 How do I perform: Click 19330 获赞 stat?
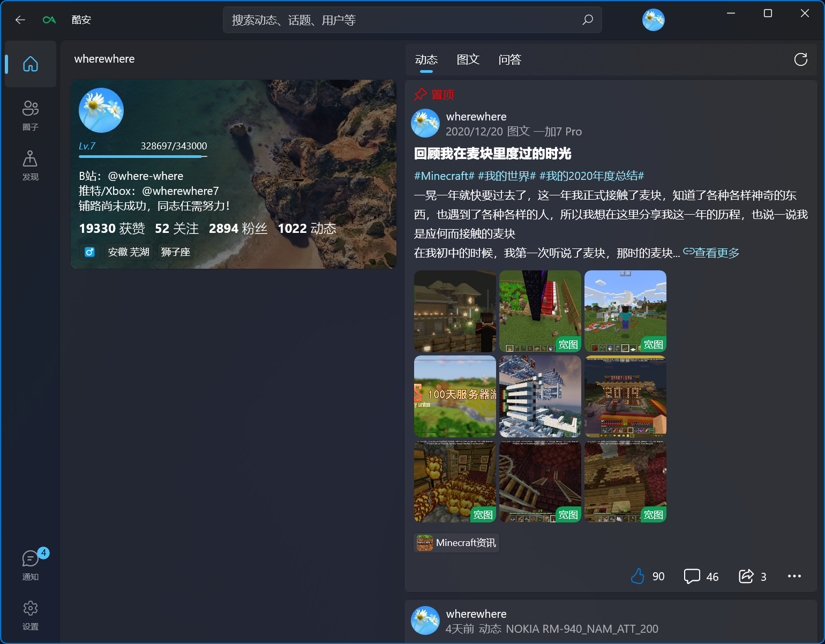coord(112,229)
